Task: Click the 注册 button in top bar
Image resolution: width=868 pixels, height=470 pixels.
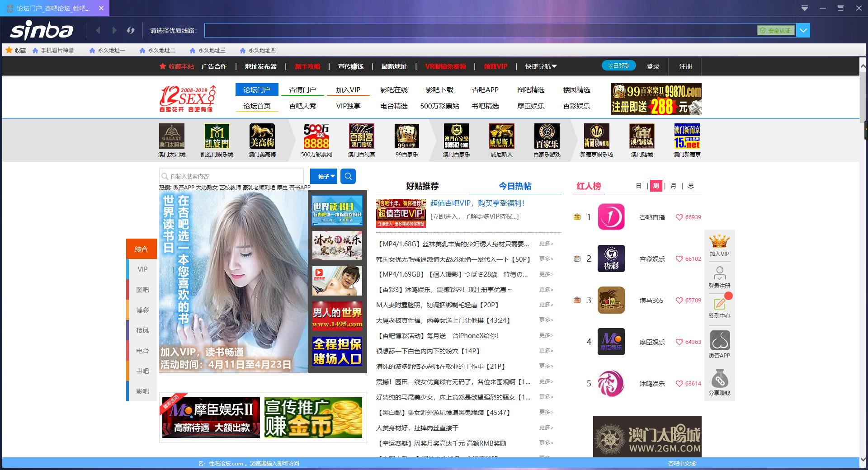Action: pyautogui.click(x=685, y=66)
